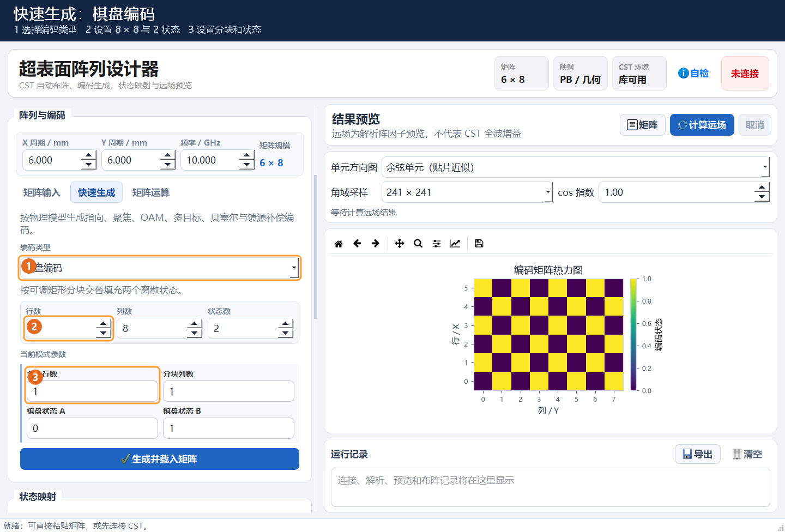Click 生成并载入矩阵 generate button
This screenshot has width=785, height=532.
tap(160, 459)
